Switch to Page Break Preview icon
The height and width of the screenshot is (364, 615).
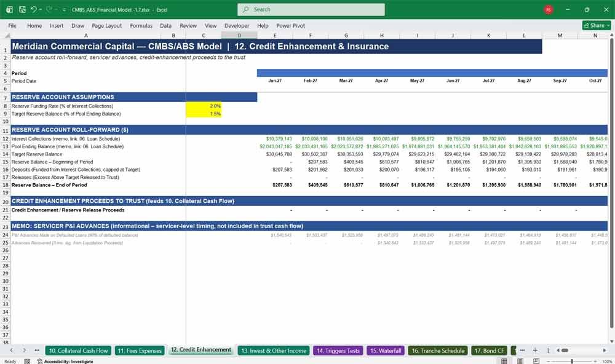tap(536, 361)
